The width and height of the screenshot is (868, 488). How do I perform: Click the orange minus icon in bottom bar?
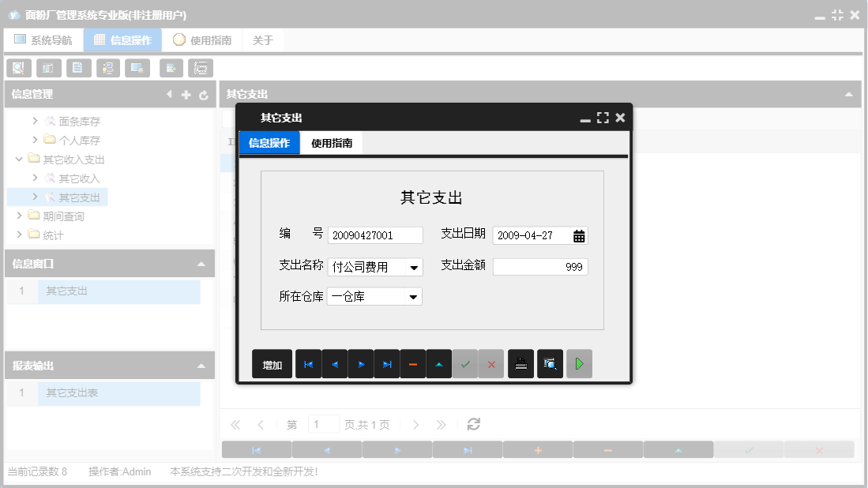tap(608, 449)
